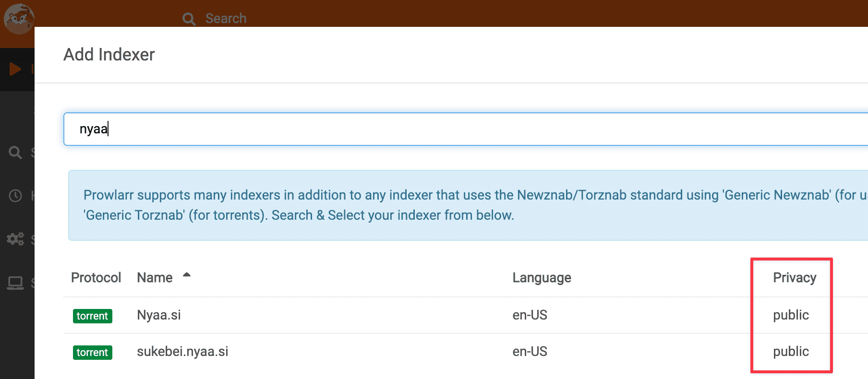Select the Nyaa.si indexer row
The image size is (868, 379).
(x=466, y=315)
